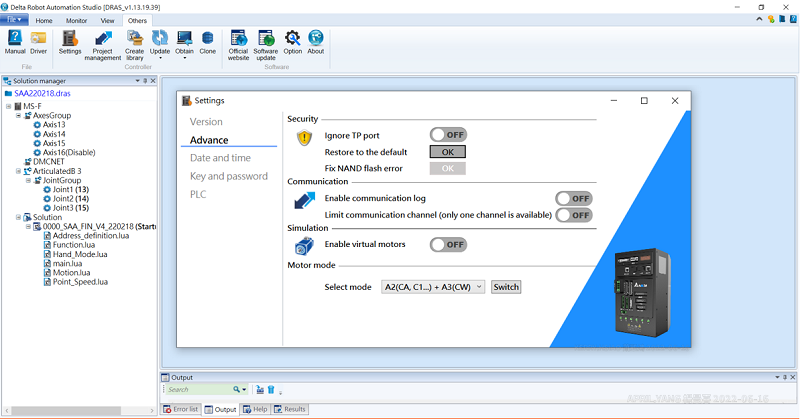
Task: Toggle Enable communication log switch
Action: coord(573,199)
